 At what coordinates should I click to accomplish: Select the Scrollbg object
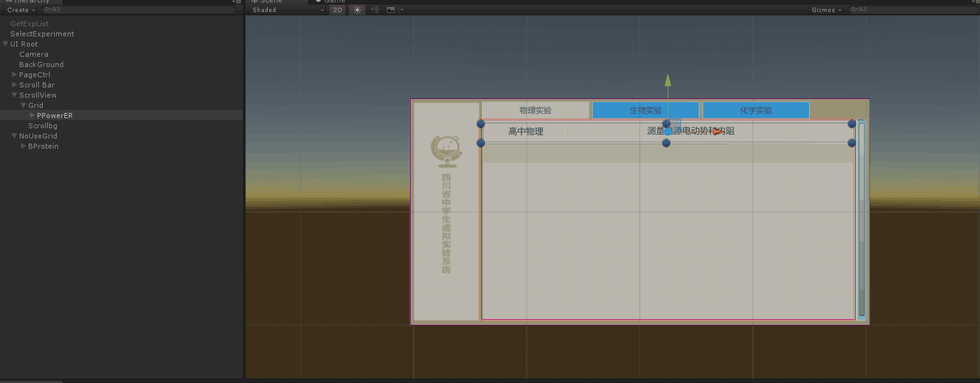click(43, 126)
